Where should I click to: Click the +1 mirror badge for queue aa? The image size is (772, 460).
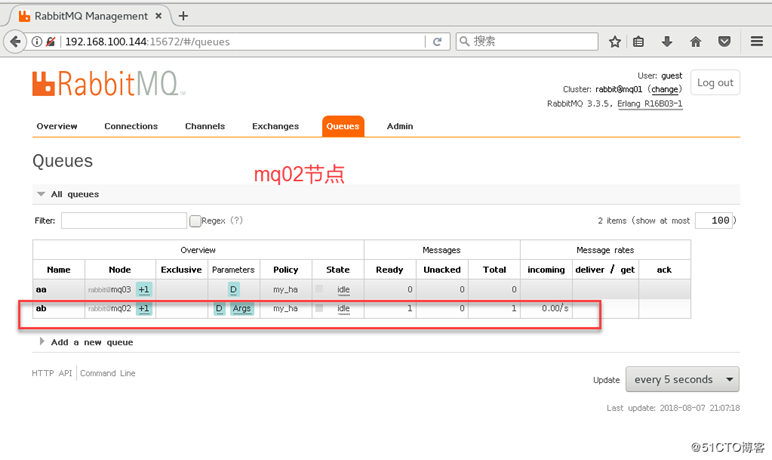pos(144,290)
